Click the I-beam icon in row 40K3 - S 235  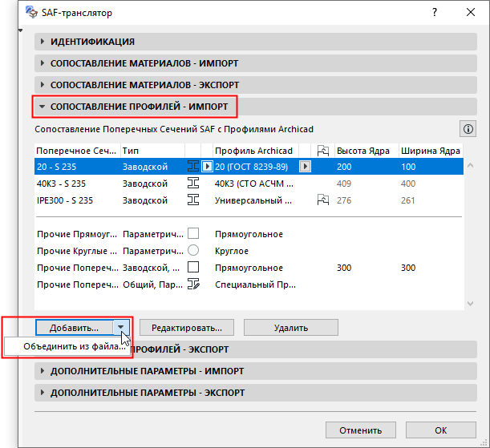(193, 183)
